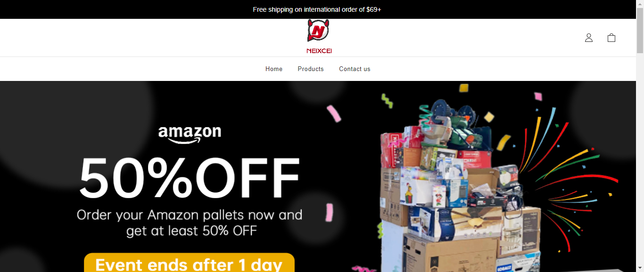
Task: Click the empty scrollbar track below the thumb
Action: 640,162
